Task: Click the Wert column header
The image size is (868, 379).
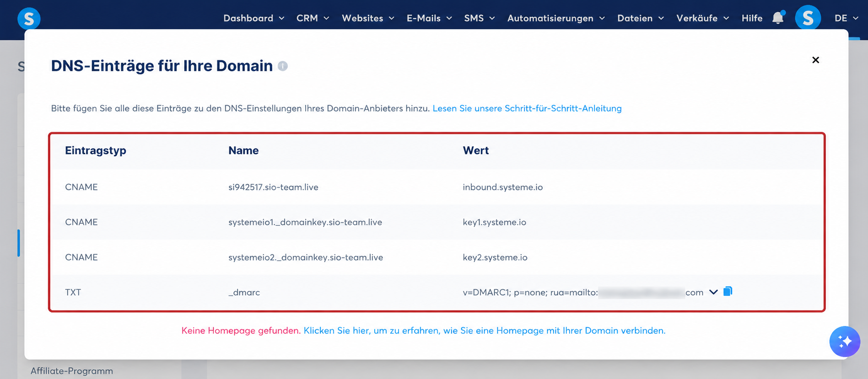Action: (x=476, y=150)
